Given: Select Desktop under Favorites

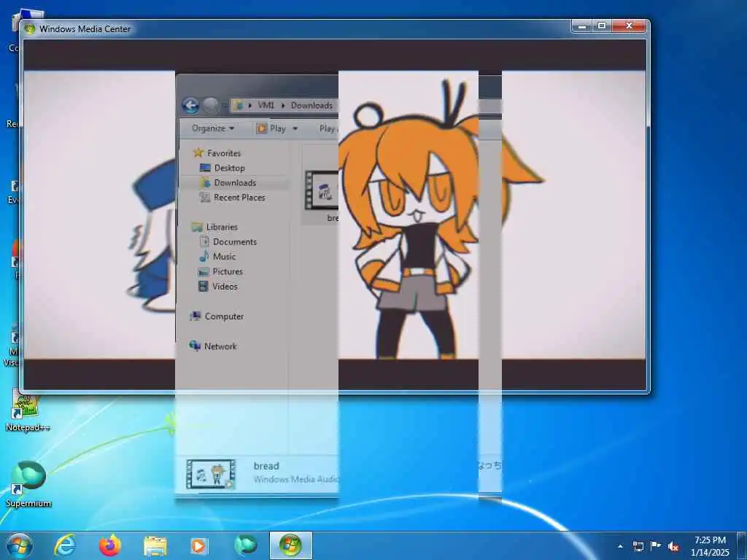Looking at the screenshot, I should tap(222, 168).
